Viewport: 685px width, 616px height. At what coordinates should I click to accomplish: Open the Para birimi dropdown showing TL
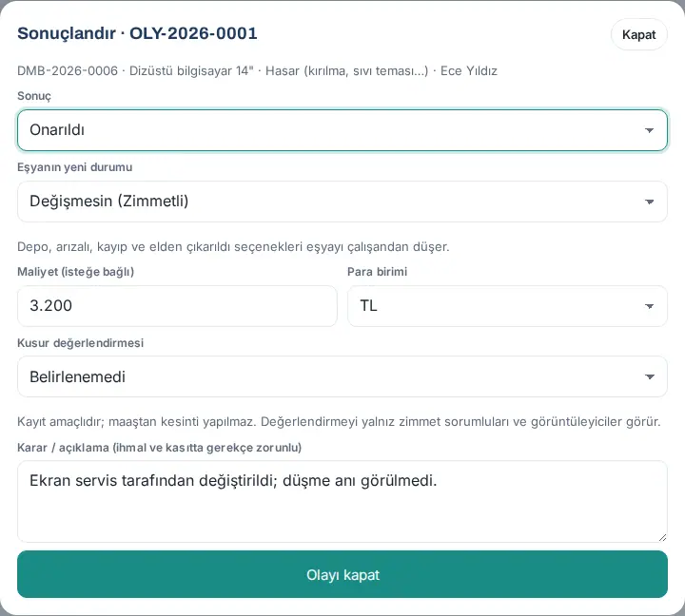tap(507, 305)
